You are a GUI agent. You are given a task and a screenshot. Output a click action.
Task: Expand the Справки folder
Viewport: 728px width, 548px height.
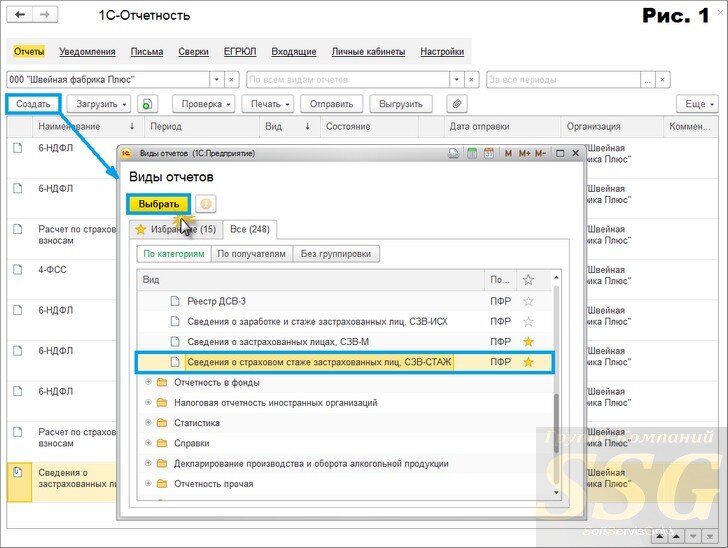[148, 443]
